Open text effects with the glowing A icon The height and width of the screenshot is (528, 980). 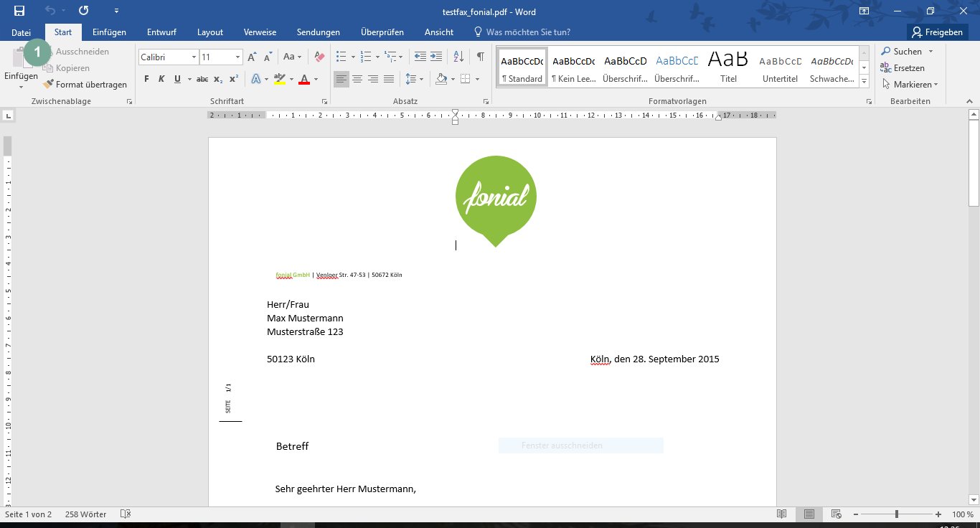click(255, 79)
